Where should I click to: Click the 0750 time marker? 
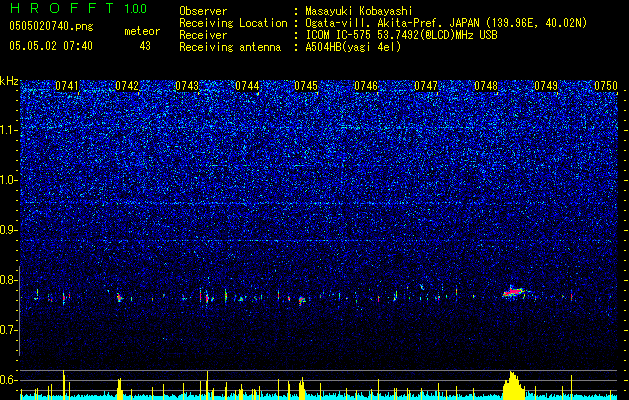(606, 86)
